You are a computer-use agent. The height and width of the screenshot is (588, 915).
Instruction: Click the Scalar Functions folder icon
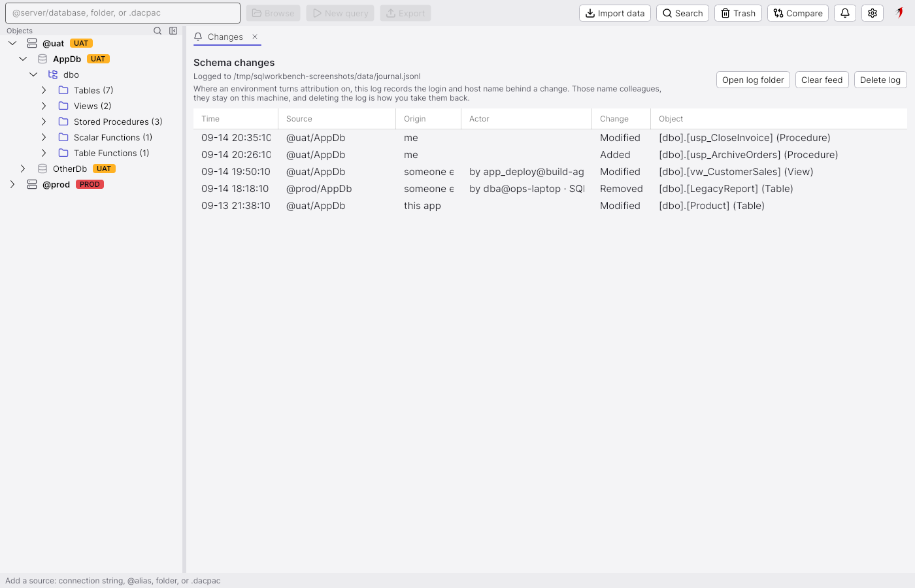[63, 137]
